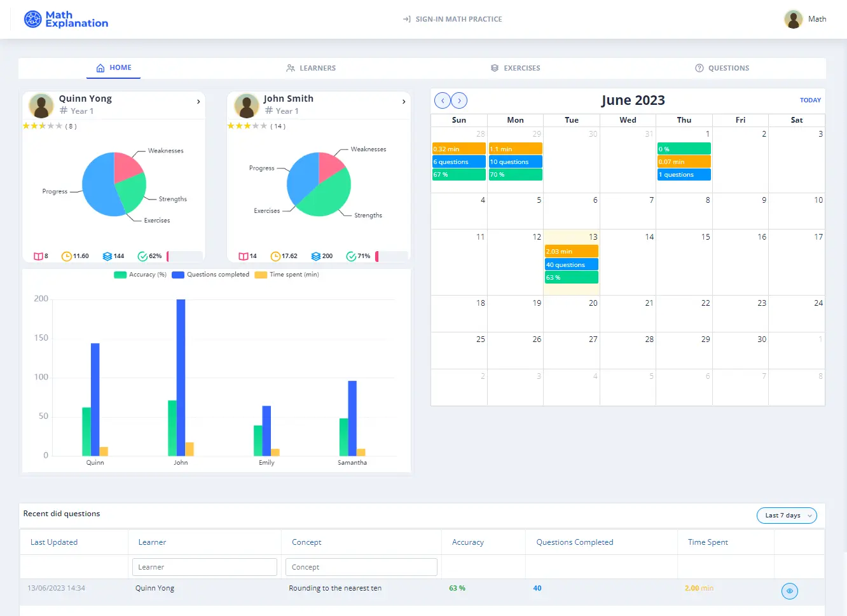Go to the previous month with the left arrow

(x=443, y=100)
